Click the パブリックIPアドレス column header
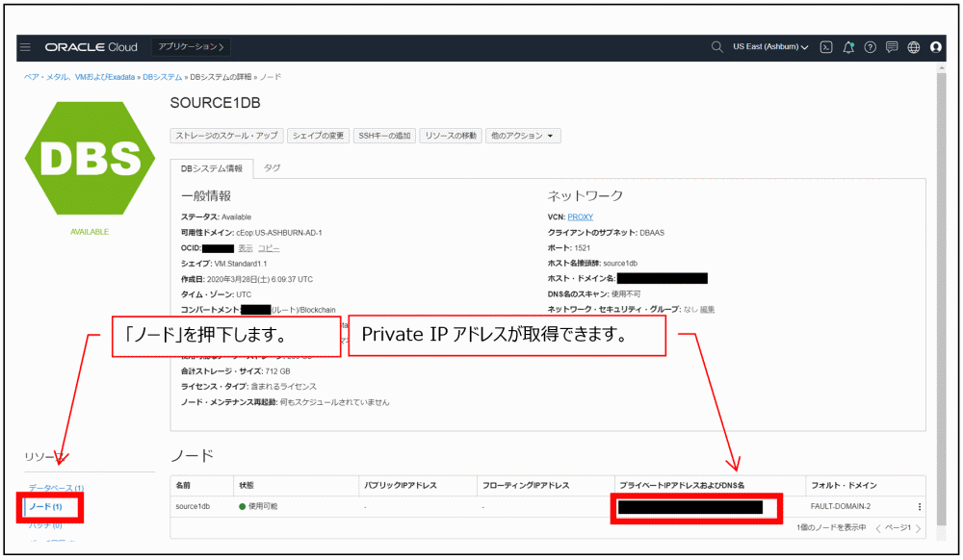Viewport: 963px width, 560px height. click(x=401, y=485)
